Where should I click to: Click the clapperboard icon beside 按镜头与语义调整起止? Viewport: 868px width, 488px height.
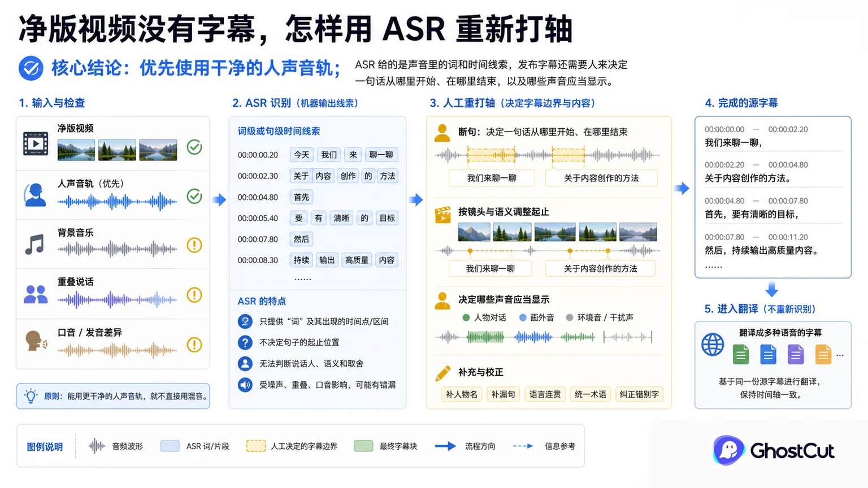442,215
